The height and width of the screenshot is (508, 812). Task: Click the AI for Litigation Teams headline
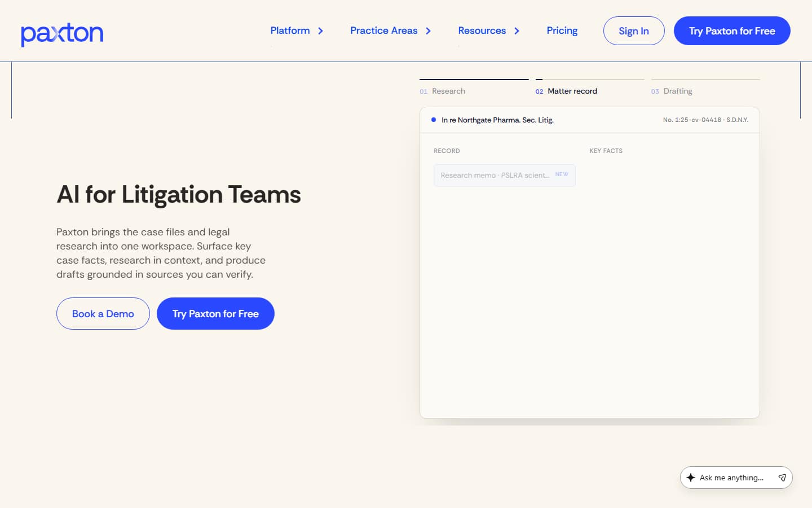point(179,195)
